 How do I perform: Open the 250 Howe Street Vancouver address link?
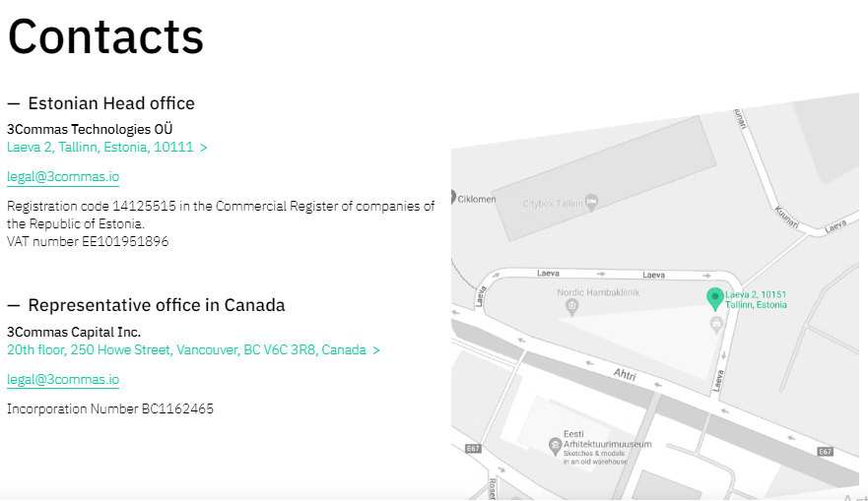click(186, 350)
